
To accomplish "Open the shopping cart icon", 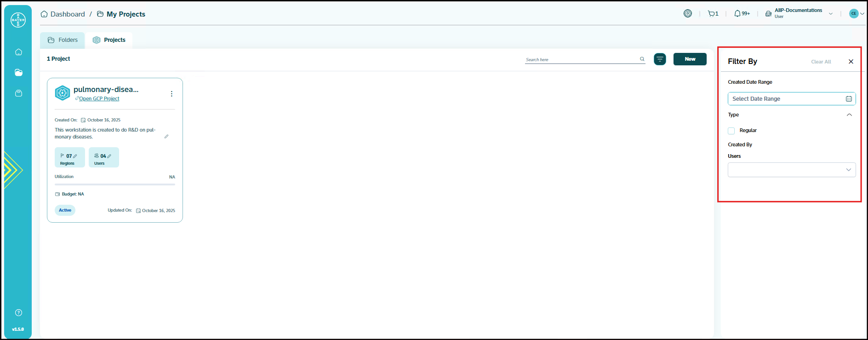I will [x=713, y=14].
